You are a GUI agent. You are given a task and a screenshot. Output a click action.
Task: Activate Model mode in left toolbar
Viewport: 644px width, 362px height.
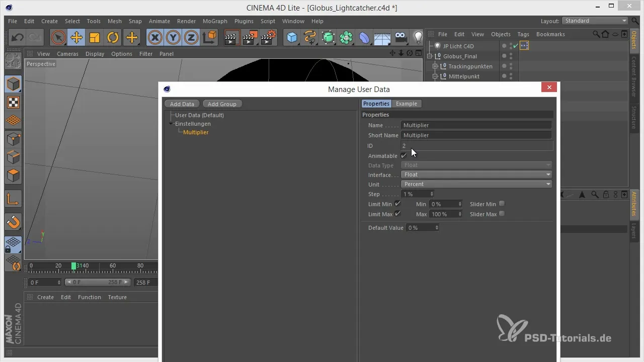(x=13, y=84)
